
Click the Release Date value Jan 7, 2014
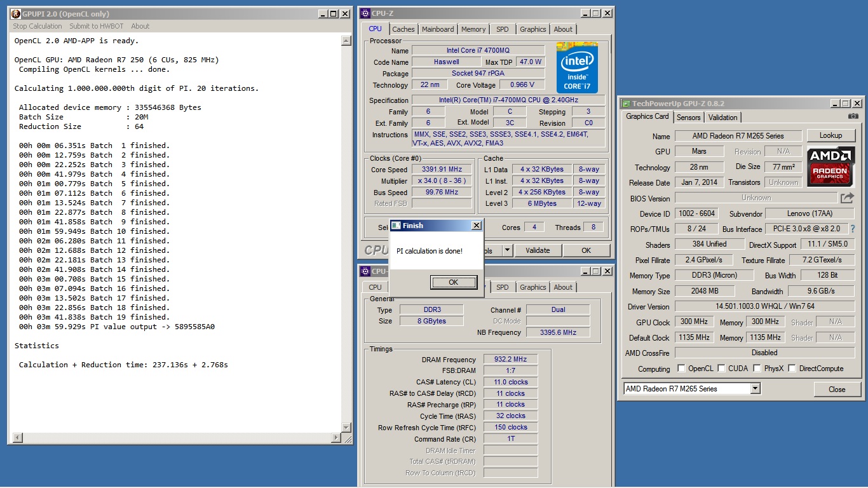[699, 182]
